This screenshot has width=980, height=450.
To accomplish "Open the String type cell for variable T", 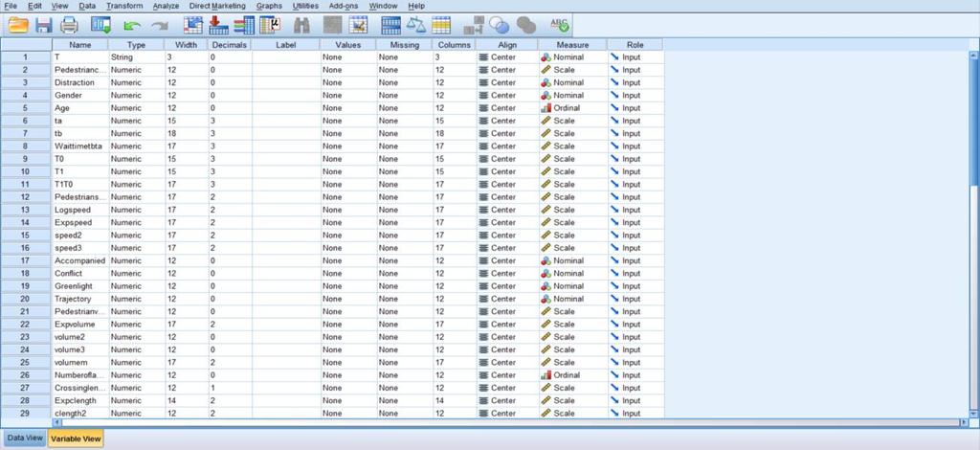I will (136, 57).
